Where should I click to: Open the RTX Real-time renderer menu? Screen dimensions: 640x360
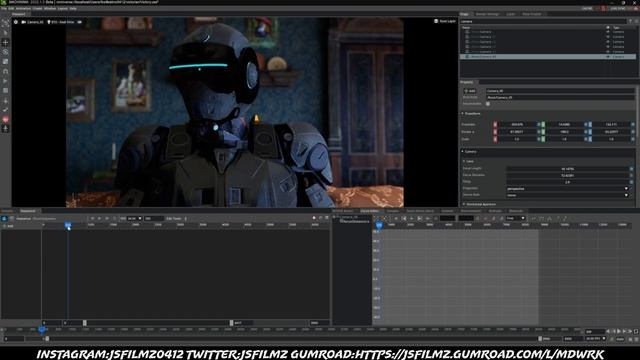[x=61, y=22]
